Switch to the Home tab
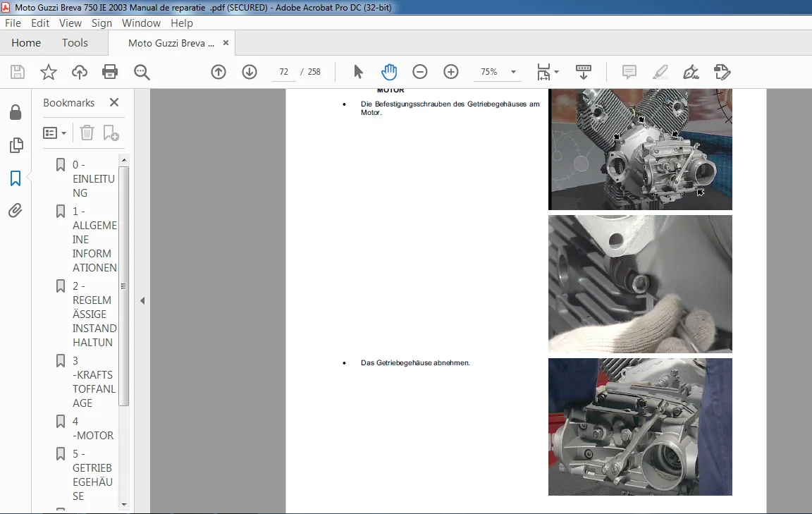 [x=26, y=43]
